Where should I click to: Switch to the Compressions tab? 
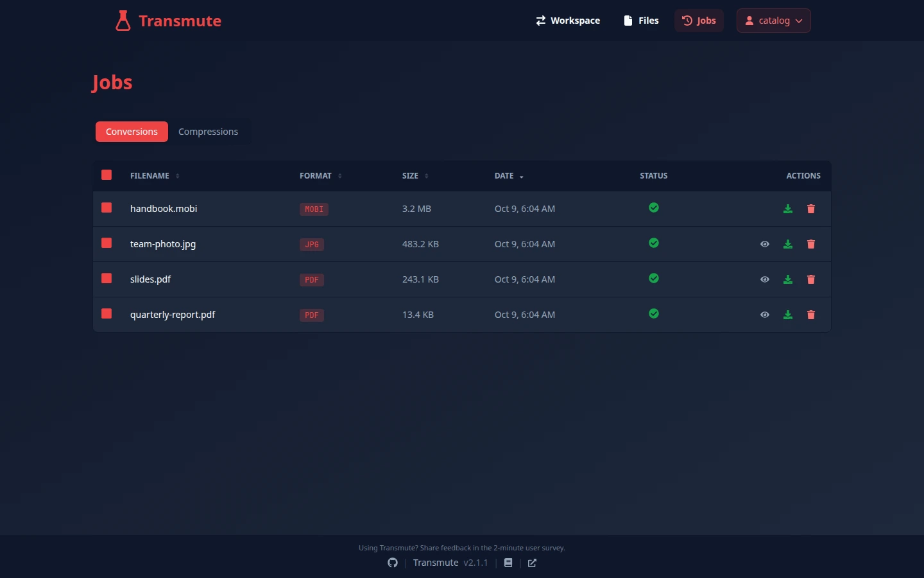point(208,132)
